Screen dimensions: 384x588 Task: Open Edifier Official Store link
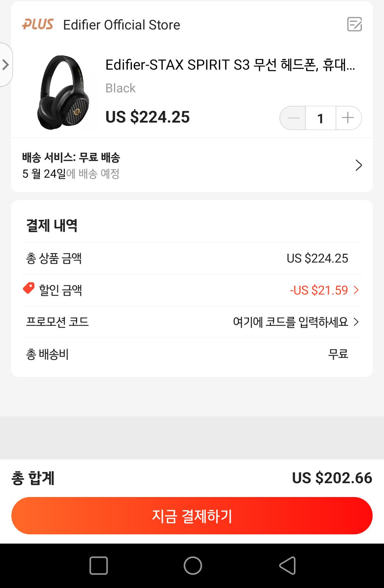pyautogui.click(x=122, y=25)
